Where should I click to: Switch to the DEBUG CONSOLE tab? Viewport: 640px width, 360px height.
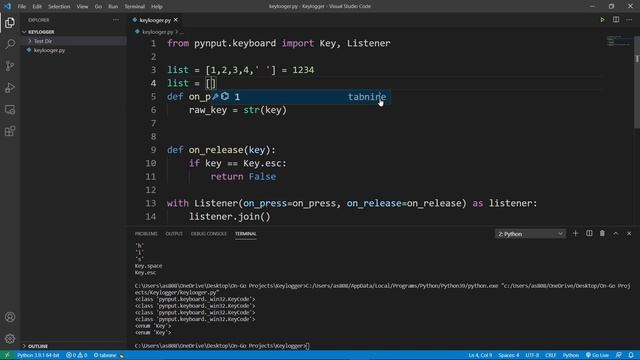point(209,234)
